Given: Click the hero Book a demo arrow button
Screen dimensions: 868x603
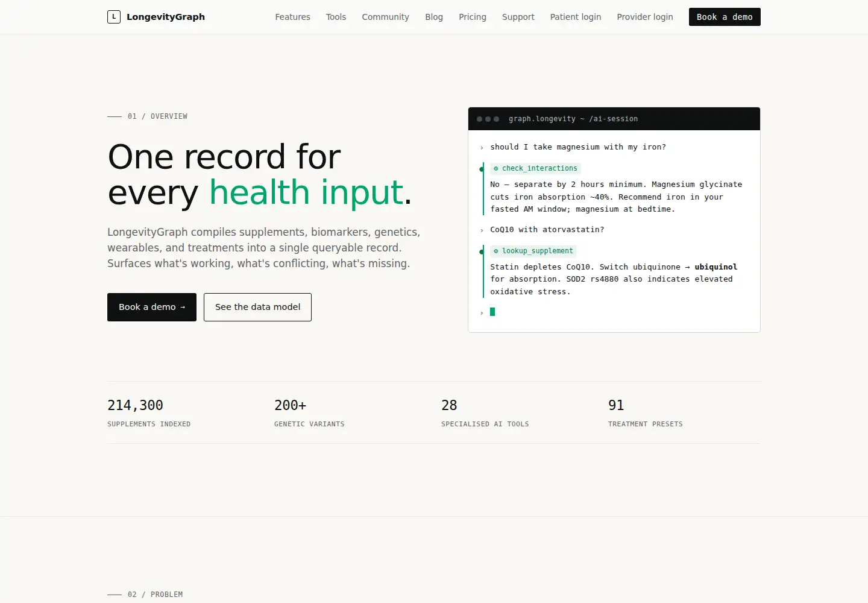Looking at the screenshot, I should click(x=152, y=307).
